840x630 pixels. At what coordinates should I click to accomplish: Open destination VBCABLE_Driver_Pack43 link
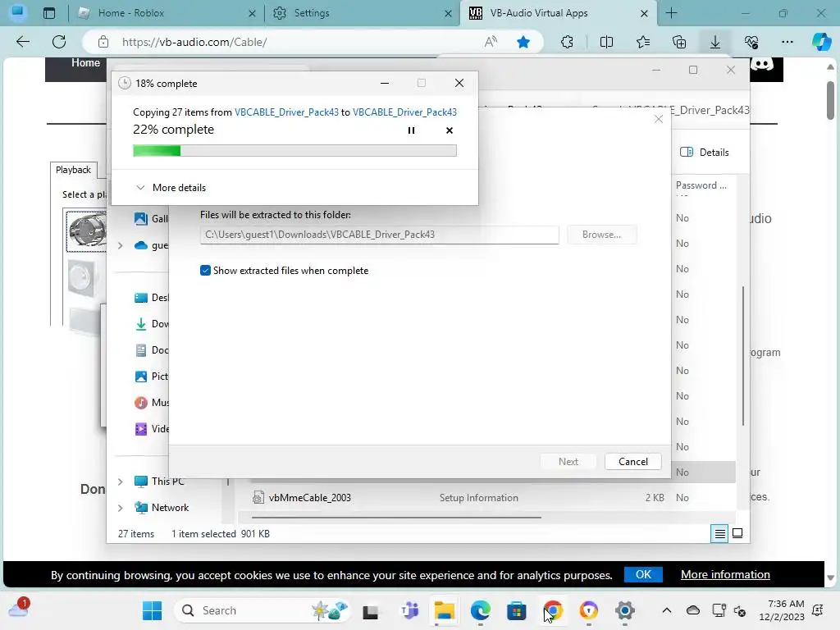click(x=404, y=112)
